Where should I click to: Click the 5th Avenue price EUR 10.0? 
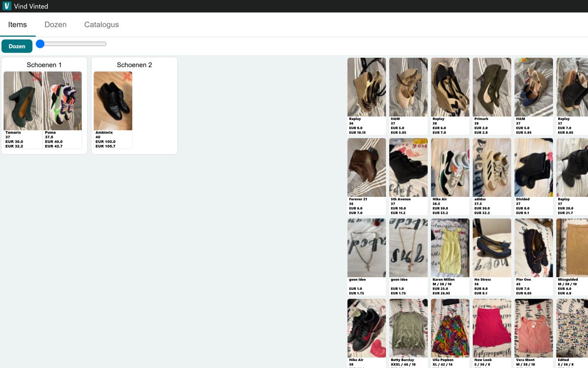399,208
